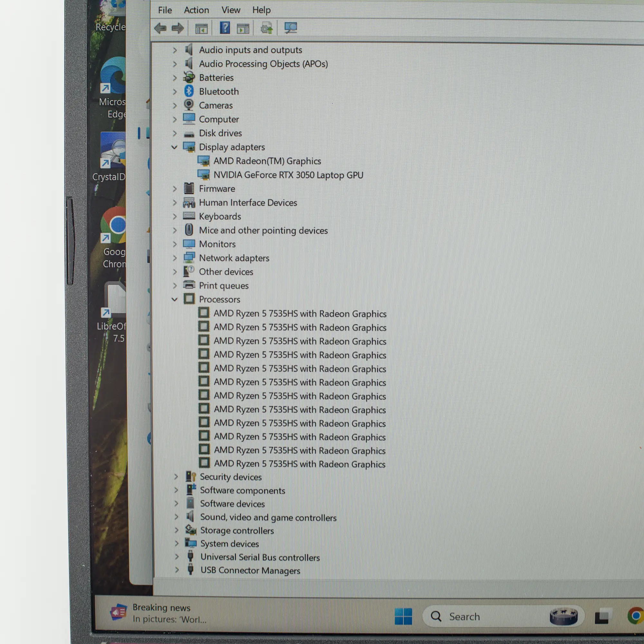Click Scan for hardware changes monitor icon
644x644 pixels.
(290, 28)
